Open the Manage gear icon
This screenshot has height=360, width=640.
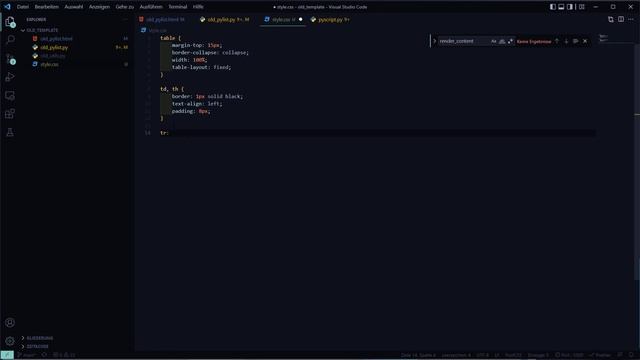pyautogui.click(x=10, y=341)
